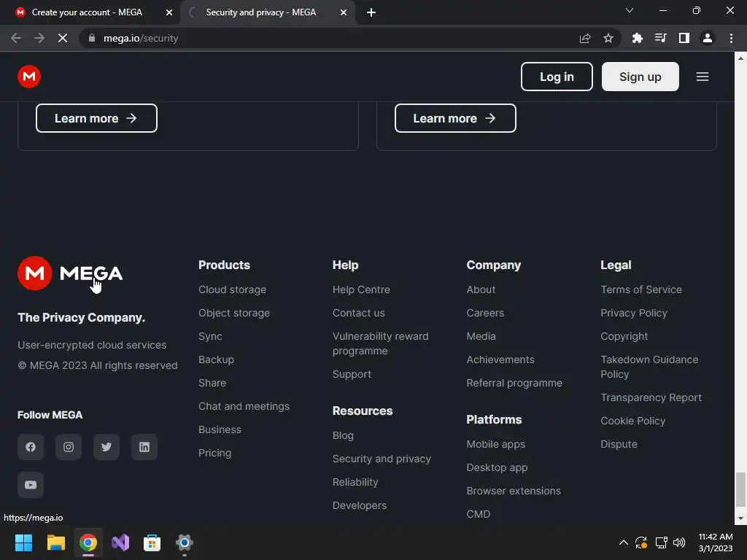Click Chrome icon on taskbar
Image resolution: width=747 pixels, height=560 pixels.
tap(88, 542)
